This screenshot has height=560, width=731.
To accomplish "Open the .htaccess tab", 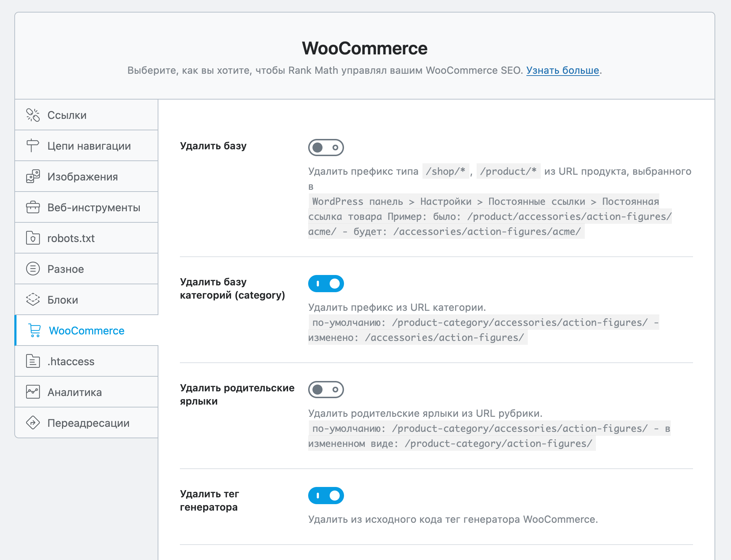I will [86, 361].
